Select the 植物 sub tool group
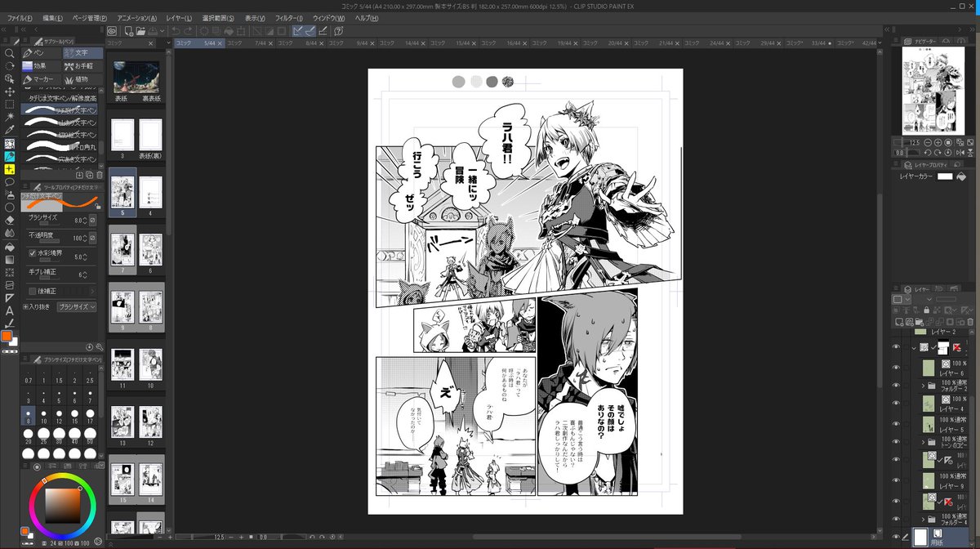 point(82,79)
